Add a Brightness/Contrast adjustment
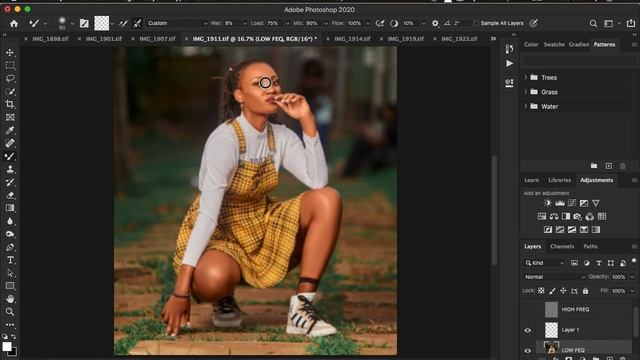 548,203
